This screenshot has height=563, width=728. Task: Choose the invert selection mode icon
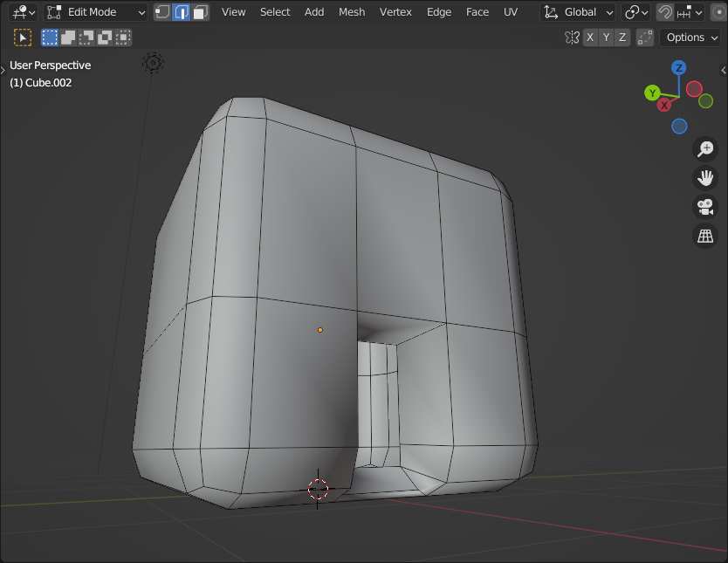[105, 38]
